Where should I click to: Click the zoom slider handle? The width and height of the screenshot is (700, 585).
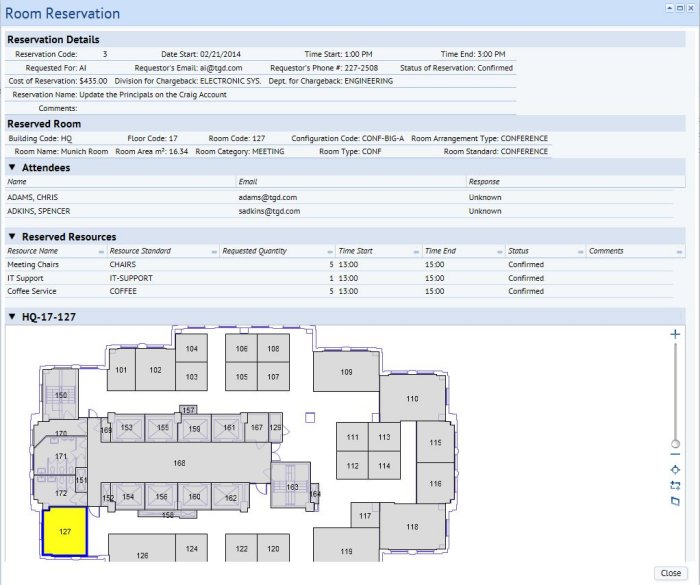click(x=676, y=443)
